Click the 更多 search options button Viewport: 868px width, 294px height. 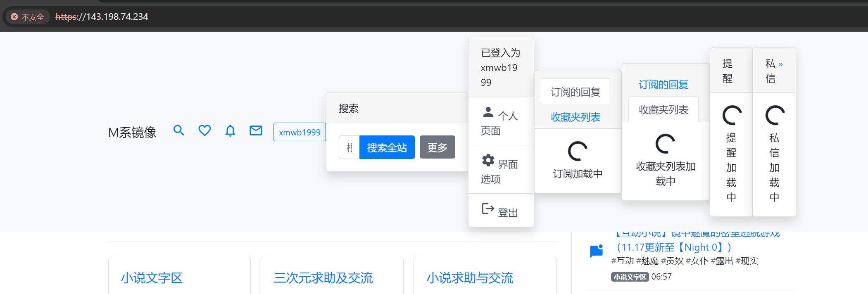[437, 147]
